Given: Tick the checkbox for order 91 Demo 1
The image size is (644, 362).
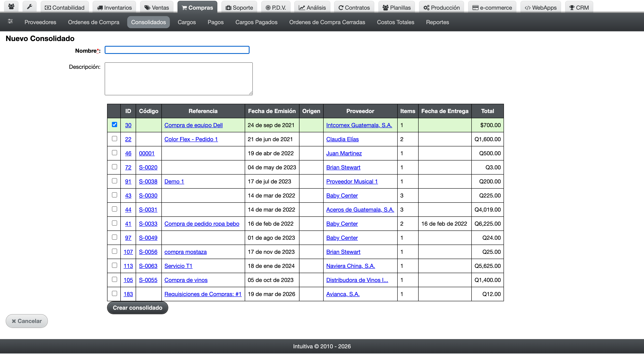Looking at the screenshot, I should coord(114,181).
